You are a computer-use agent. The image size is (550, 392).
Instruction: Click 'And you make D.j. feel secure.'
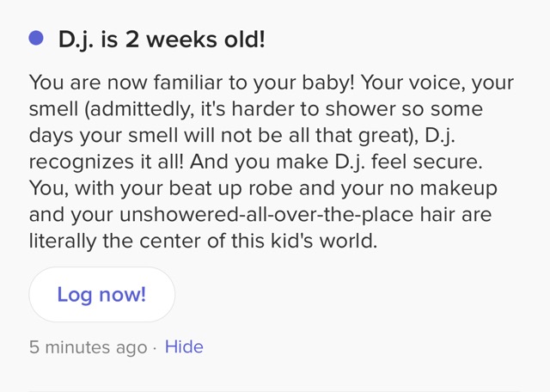point(336,162)
